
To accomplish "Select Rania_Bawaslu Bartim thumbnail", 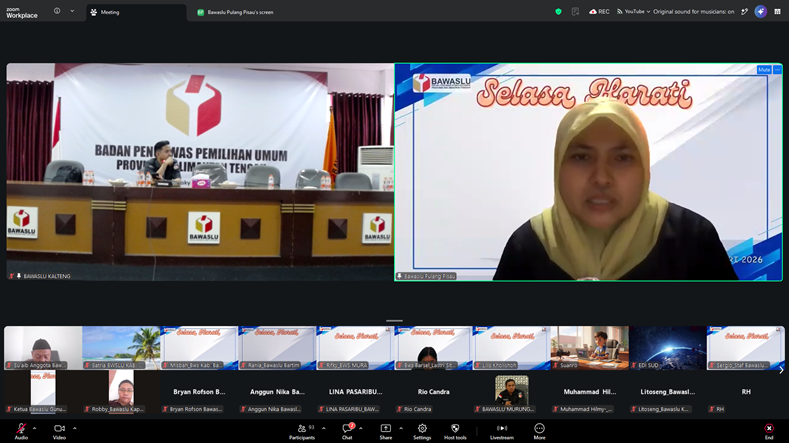I will click(x=277, y=348).
